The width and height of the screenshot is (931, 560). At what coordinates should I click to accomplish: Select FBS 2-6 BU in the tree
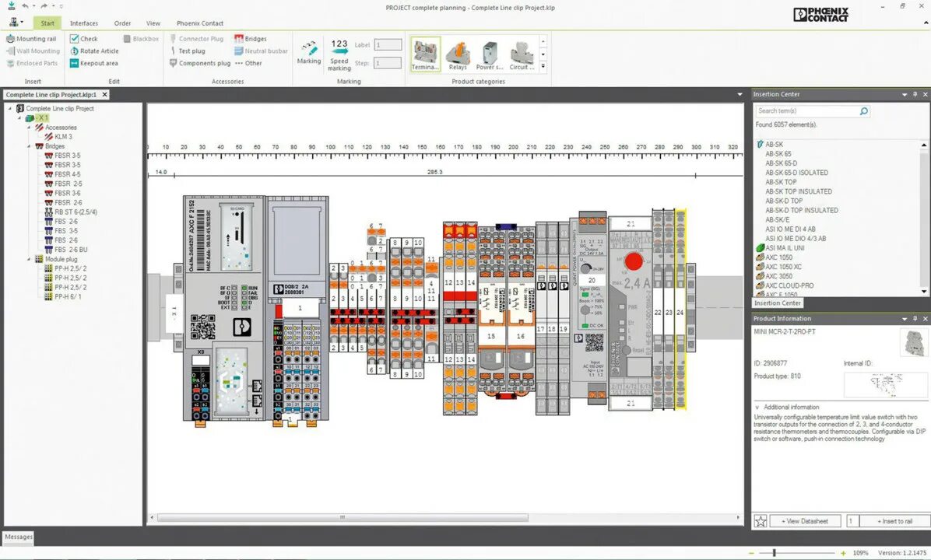[x=71, y=250]
